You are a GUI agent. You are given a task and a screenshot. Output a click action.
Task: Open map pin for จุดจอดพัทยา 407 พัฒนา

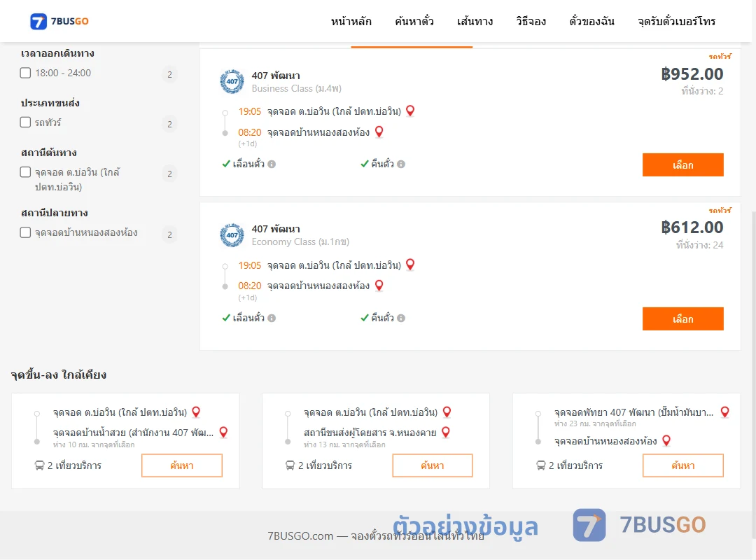coord(724,412)
